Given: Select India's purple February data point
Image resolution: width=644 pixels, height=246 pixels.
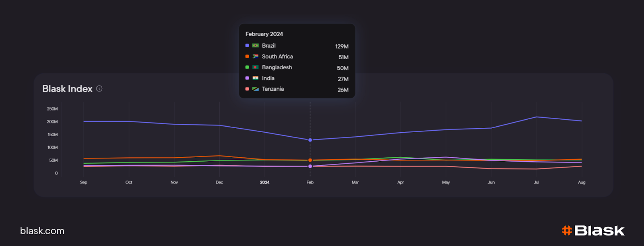Looking at the screenshot, I should coord(310,166).
